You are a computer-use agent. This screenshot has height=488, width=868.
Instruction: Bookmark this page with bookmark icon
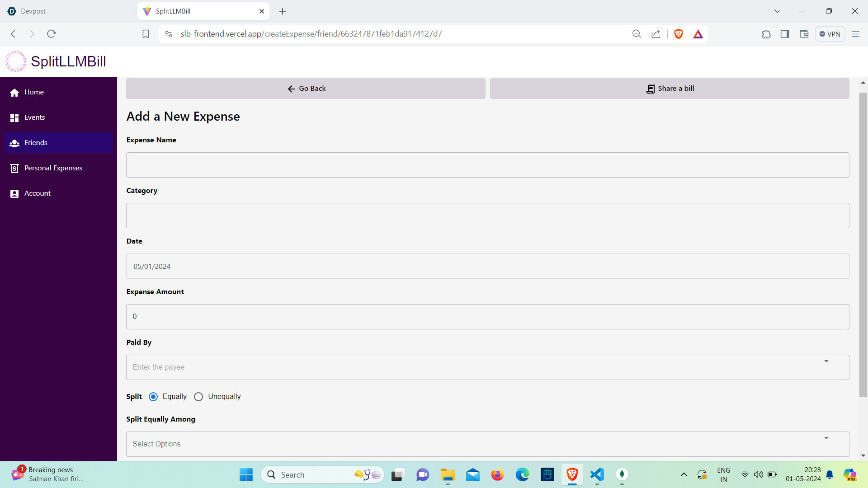pos(146,34)
